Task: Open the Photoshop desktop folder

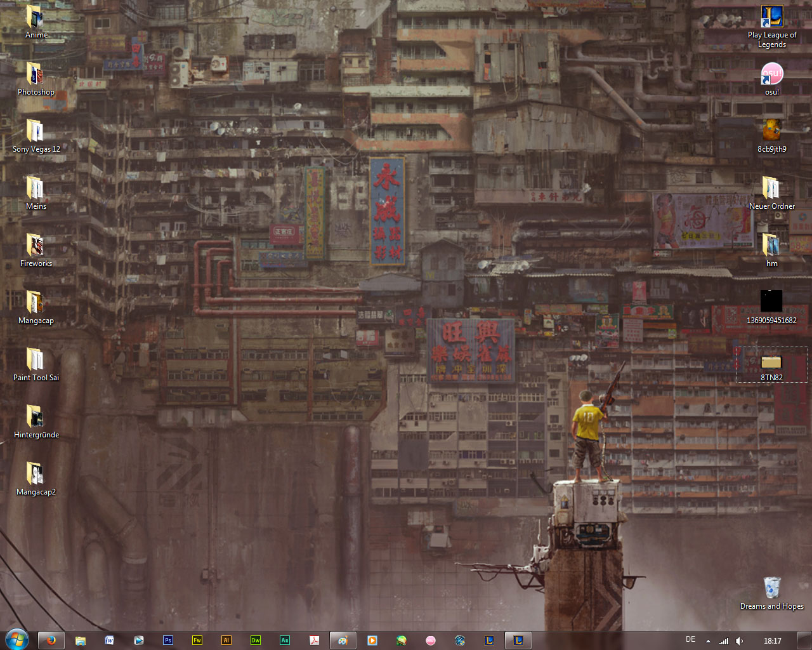Action: pyautogui.click(x=36, y=79)
